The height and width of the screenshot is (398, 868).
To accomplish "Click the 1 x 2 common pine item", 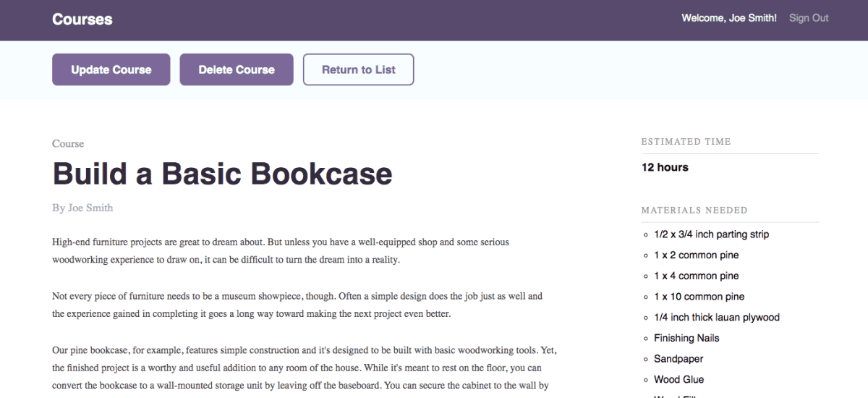I will (x=696, y=255).
